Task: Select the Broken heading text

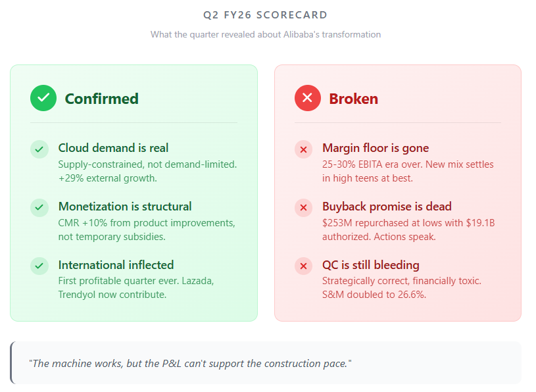Action: coord(353,99)
